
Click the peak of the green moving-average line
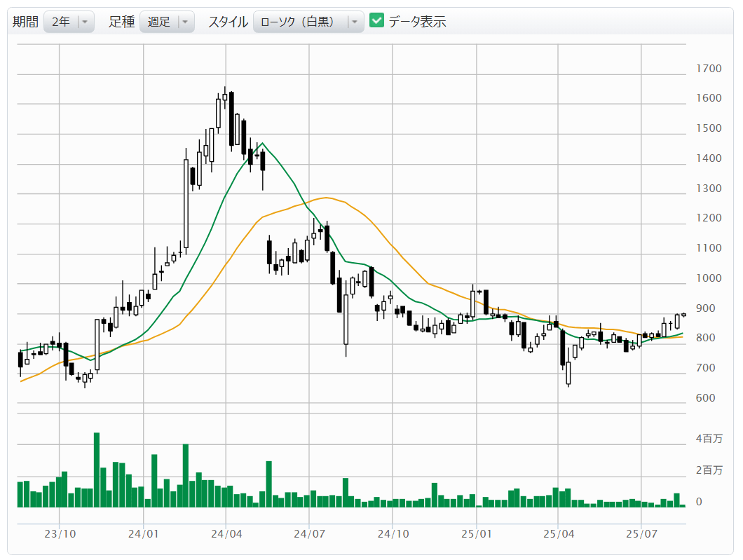261,144
